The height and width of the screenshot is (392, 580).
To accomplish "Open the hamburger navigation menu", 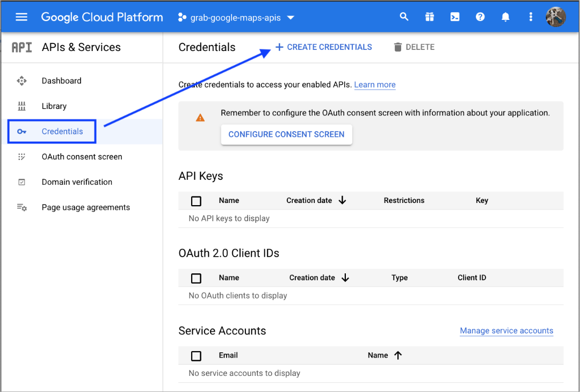I will coord(21,17).
